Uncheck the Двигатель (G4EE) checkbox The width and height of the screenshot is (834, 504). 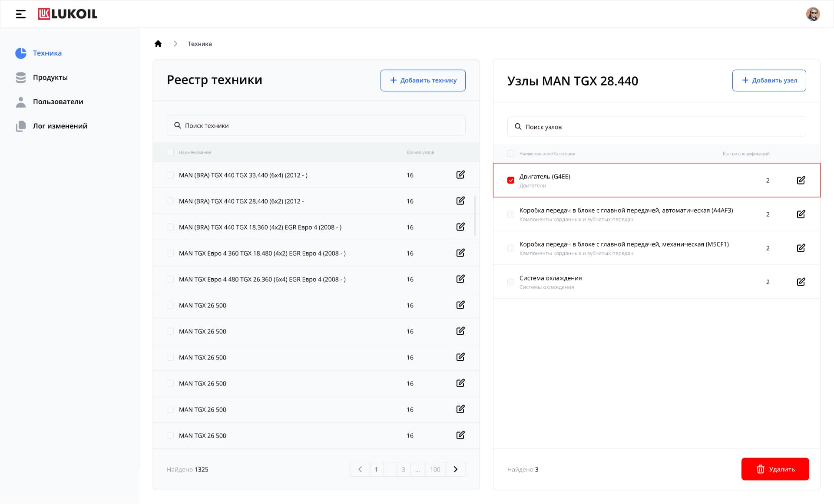511,180
